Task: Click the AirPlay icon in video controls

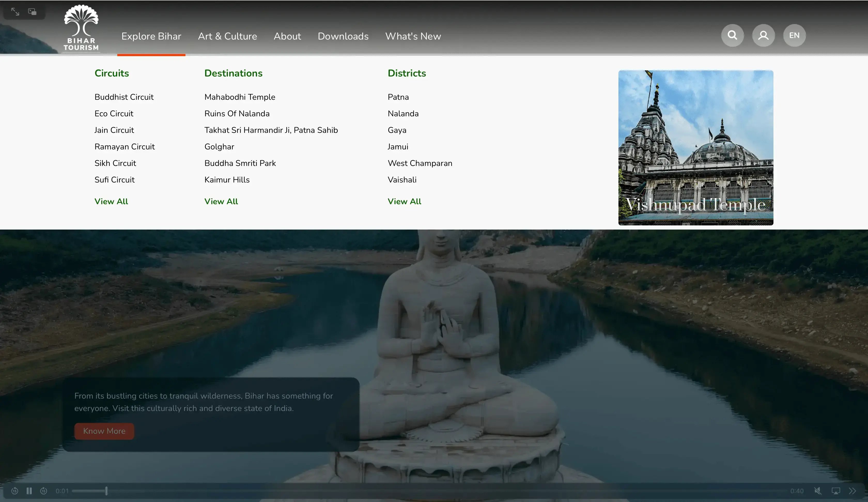Action: point(836,491)
